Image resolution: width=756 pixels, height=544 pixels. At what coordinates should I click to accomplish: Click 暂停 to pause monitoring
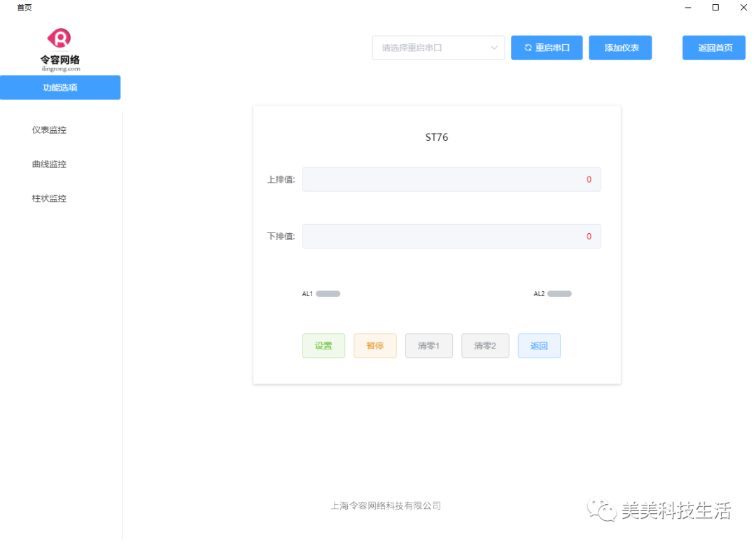375,345
